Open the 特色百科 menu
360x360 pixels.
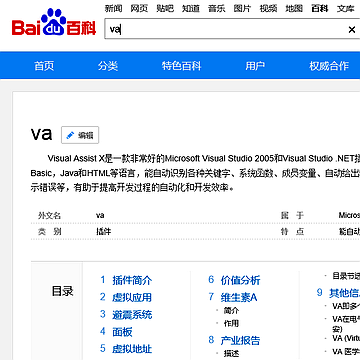[x=182, y=66]
